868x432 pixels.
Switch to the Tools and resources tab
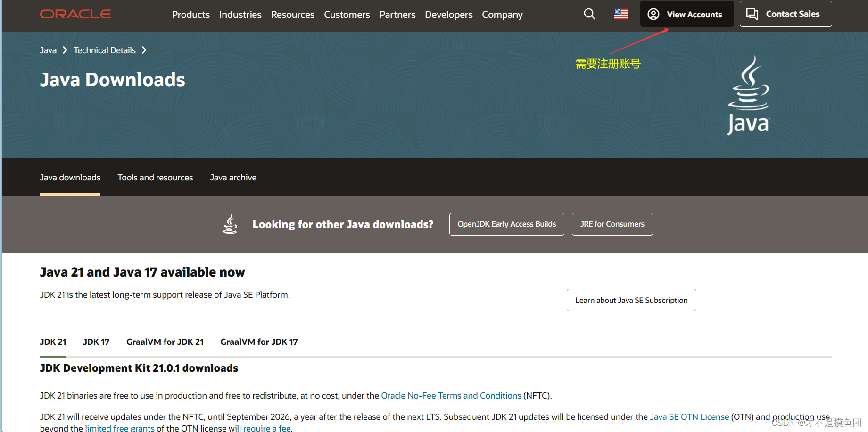pyautogui.click(x=155, y=177)
